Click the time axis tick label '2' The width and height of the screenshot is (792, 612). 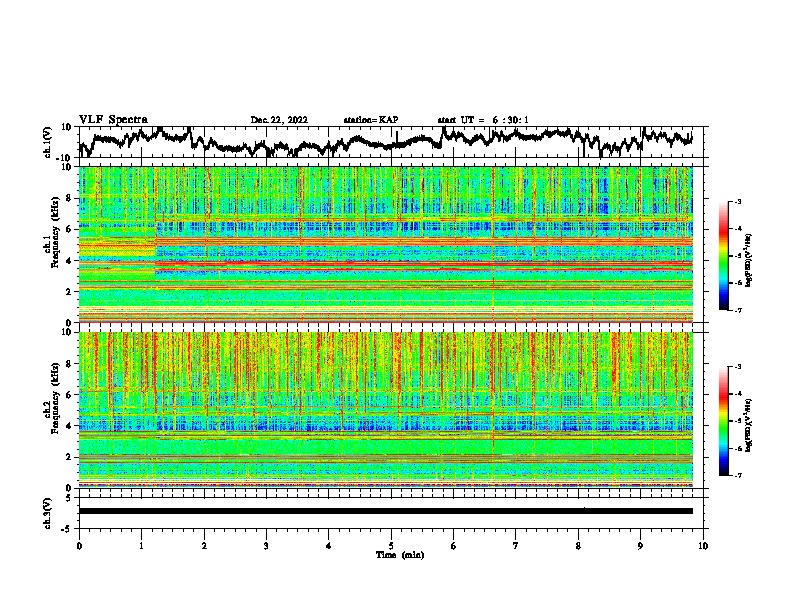click(x=204, y=546)
